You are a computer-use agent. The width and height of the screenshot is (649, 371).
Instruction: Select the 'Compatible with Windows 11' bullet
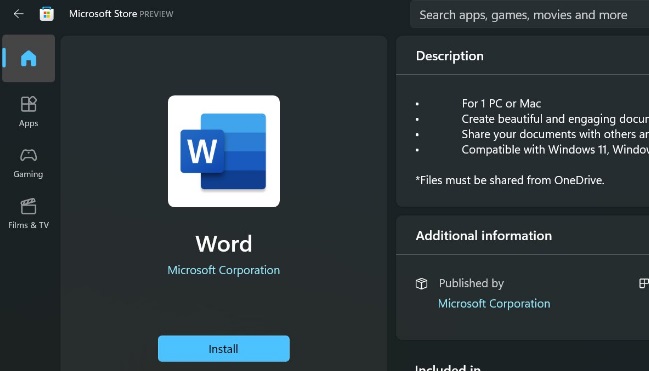pyautogui.click(x=555, y=149)
